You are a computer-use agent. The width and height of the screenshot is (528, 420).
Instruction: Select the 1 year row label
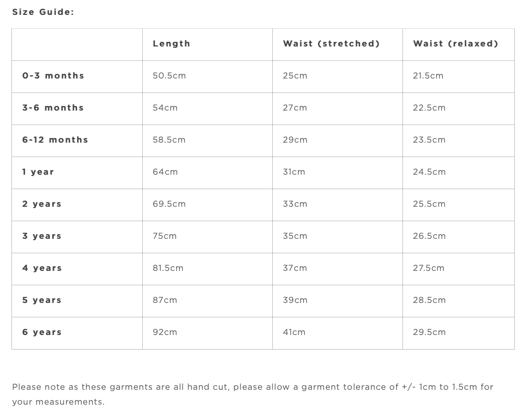coord(38,172)
